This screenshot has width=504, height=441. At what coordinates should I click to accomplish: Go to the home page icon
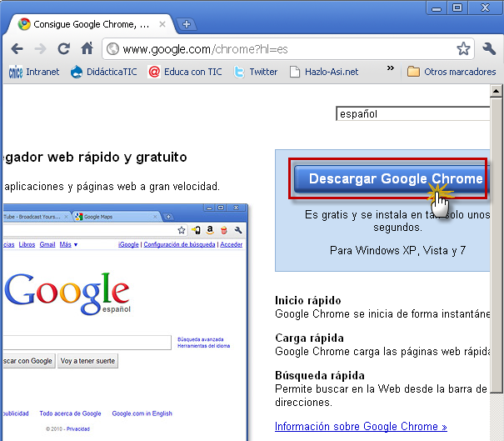(x=87, y=49)
